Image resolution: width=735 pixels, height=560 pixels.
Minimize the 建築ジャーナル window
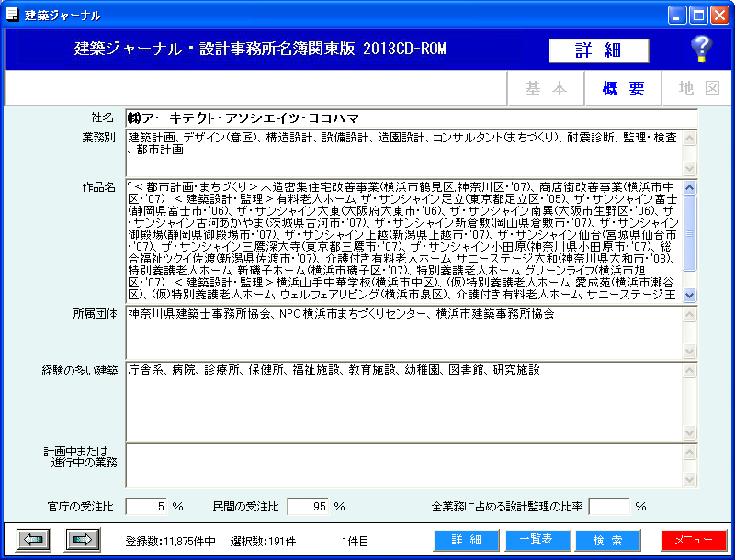676,16
